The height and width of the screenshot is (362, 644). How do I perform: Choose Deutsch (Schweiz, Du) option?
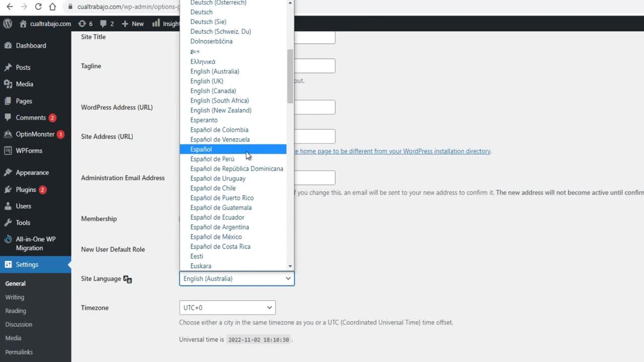coord(233,32)
